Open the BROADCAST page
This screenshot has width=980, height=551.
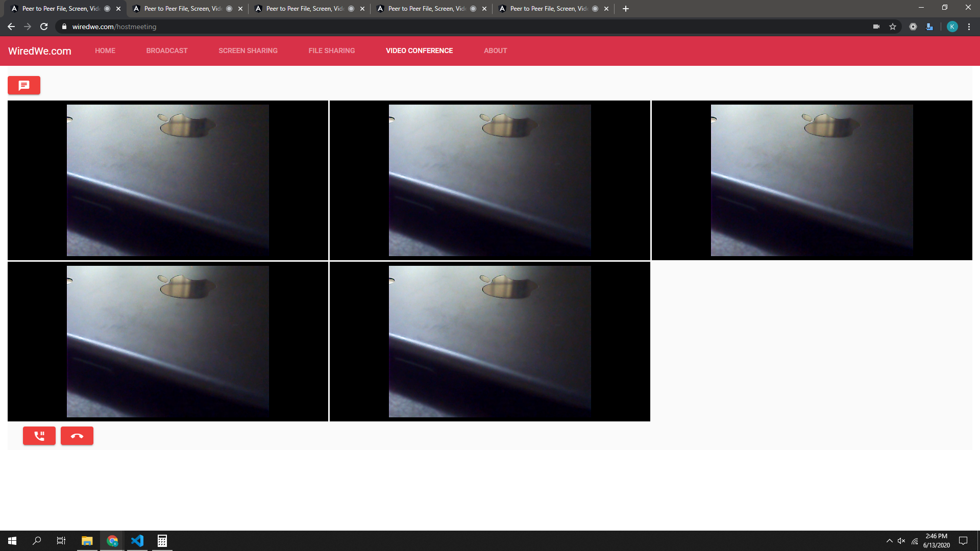pos(167,51)
